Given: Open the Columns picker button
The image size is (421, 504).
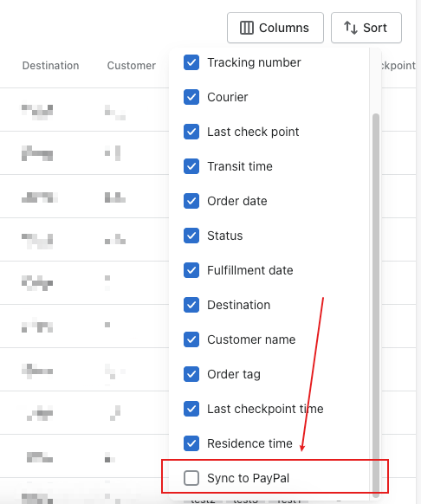Looking at the screenshot, I should (x=275, y=28).
